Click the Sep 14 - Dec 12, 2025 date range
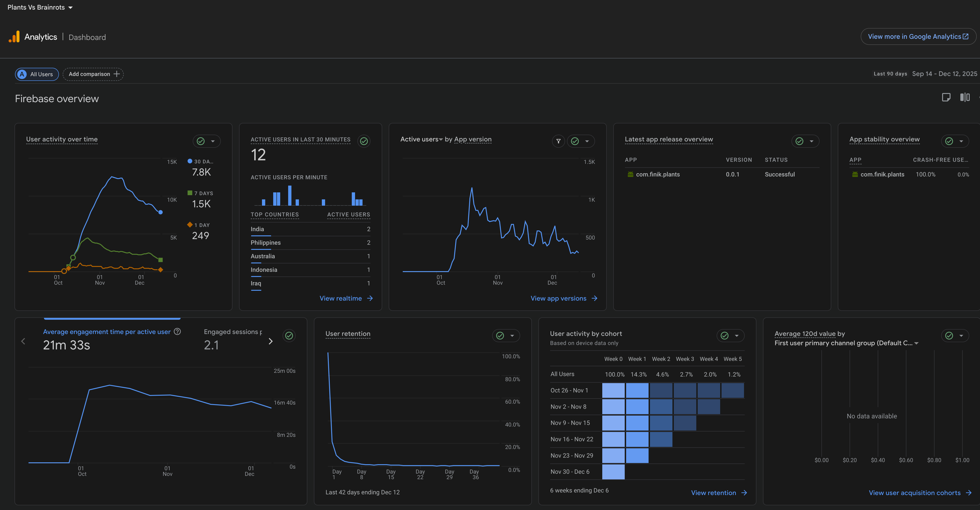980x510 pixels. pyautogui.click(x=944, y=74)
